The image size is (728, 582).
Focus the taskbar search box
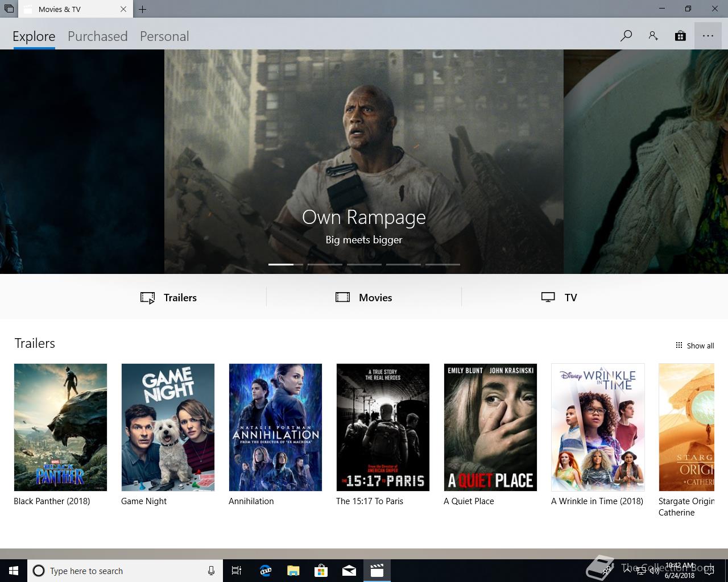tap(125, 571)
